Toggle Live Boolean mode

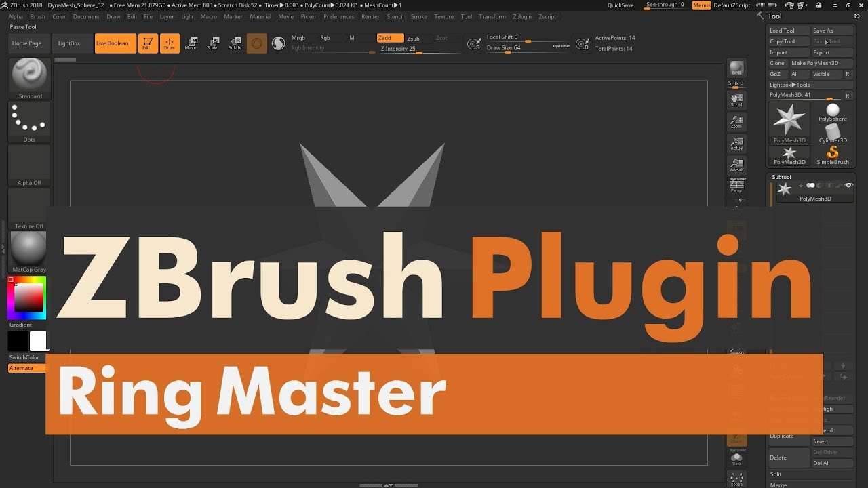click(x=115, y=43)
